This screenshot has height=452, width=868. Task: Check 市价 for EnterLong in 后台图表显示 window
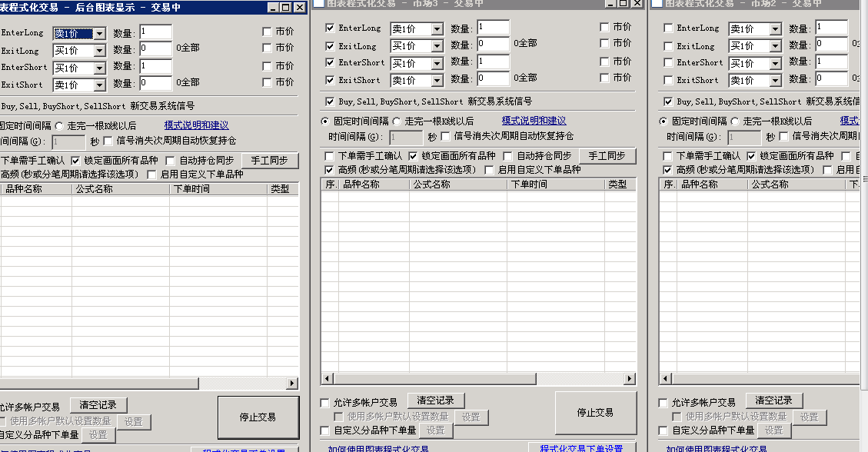point(267,32)
